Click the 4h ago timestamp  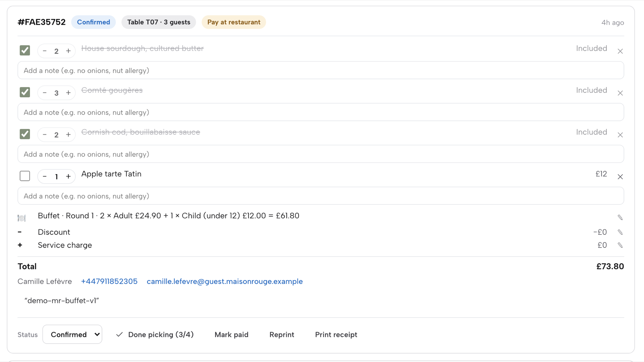pyautogui.click(x=613, y=23)
